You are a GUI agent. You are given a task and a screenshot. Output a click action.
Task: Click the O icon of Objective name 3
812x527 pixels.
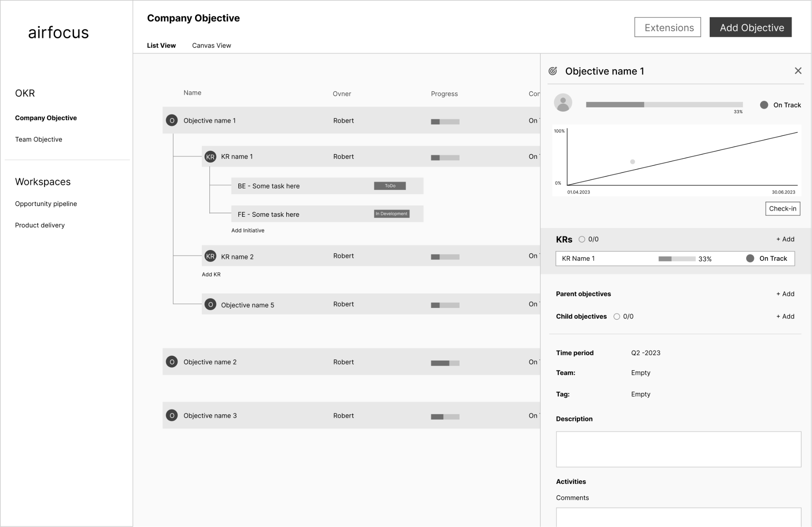coord(172,415)
